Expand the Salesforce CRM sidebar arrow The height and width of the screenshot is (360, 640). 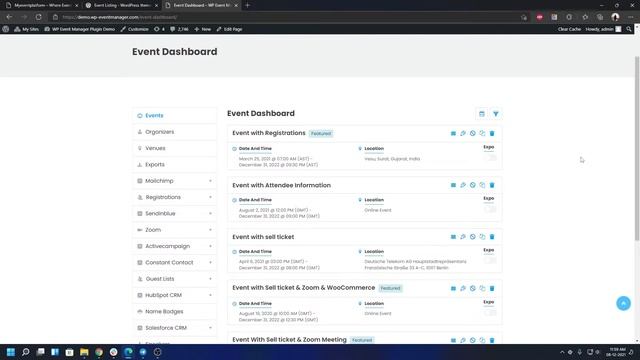coord(210,328)
